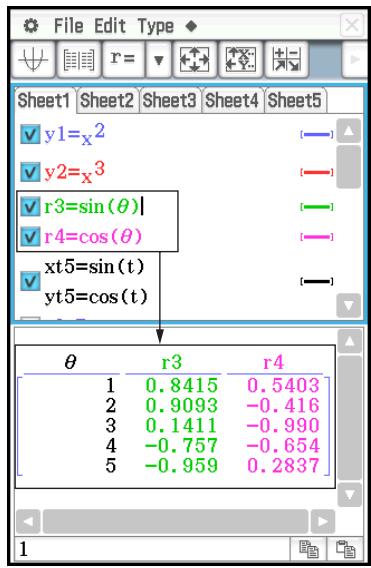Uncheck the xt5/yt5 parametric checkbox
The image size is (371, 568).
pos(30,281)
